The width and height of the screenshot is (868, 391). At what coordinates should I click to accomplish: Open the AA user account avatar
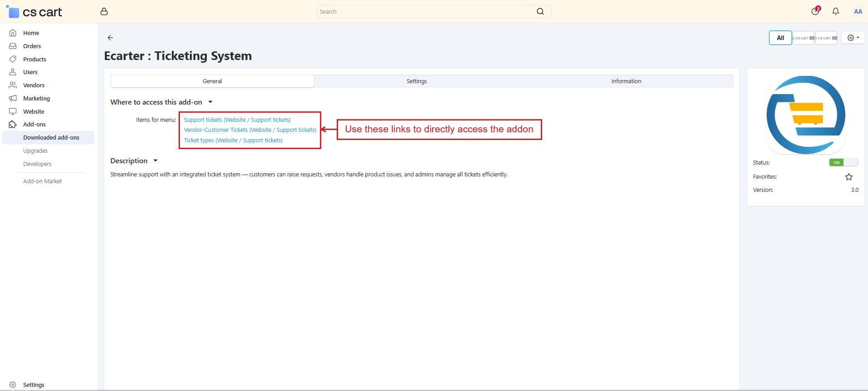coord(858,12)
